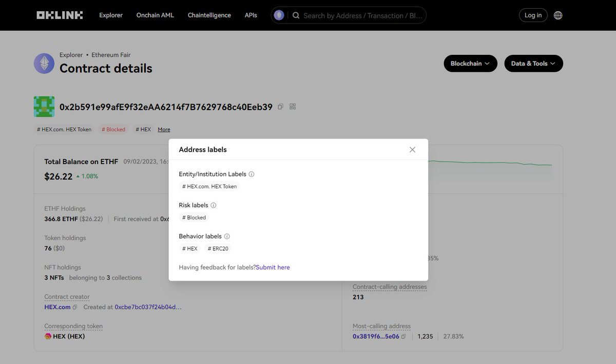Click the '# HEX' tag under address
The height and width of the screenshot is (364, 616).
coord(143,129)
